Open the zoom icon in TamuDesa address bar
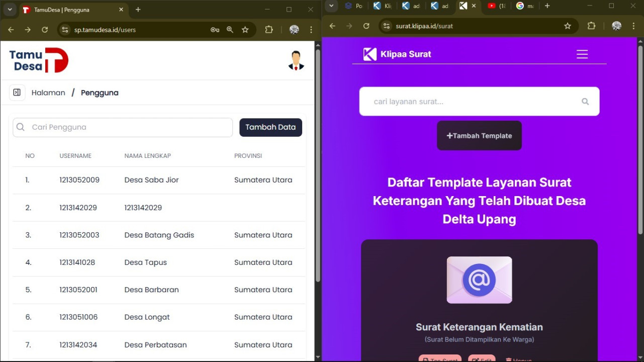 click(230, 30)
